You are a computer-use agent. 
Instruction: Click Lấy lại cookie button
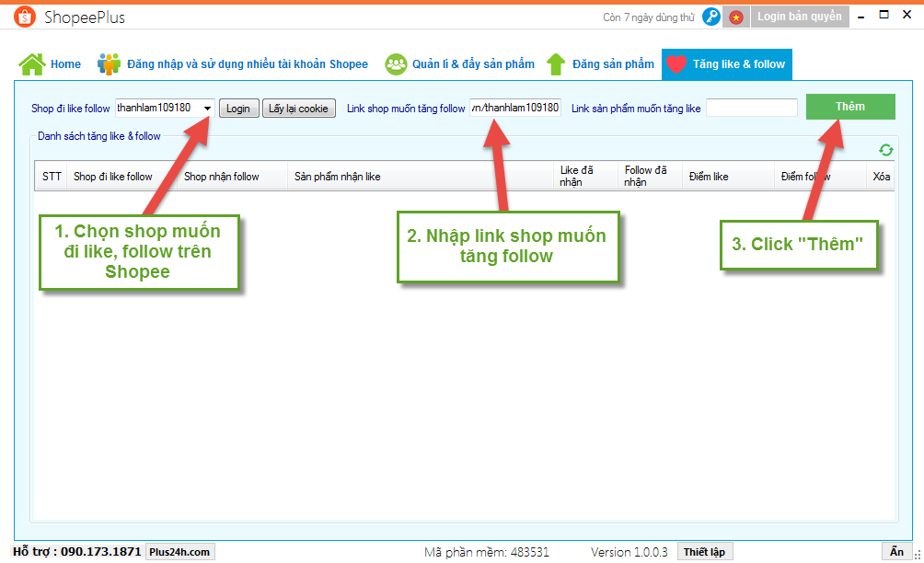(299, 109)
